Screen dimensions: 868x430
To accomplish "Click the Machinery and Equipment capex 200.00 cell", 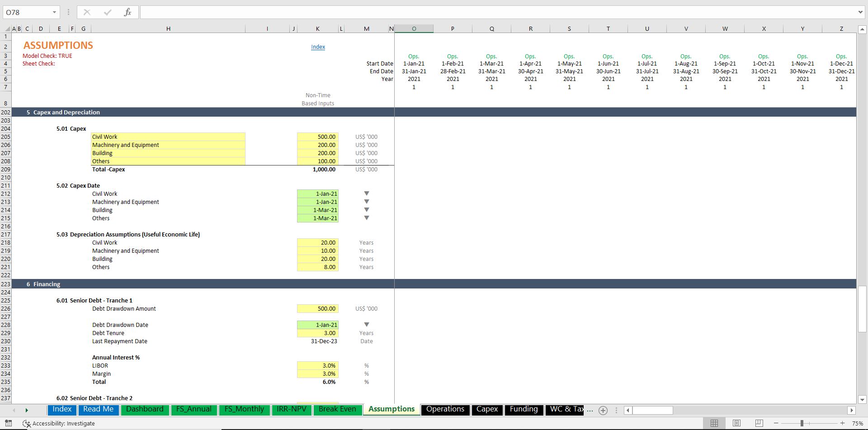I will click(x=317, y=145).
